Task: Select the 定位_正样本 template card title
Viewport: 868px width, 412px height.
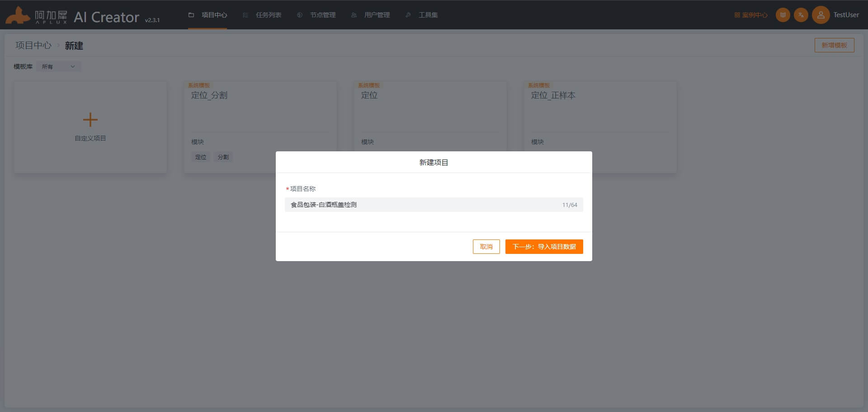Action: coord(553,95)
